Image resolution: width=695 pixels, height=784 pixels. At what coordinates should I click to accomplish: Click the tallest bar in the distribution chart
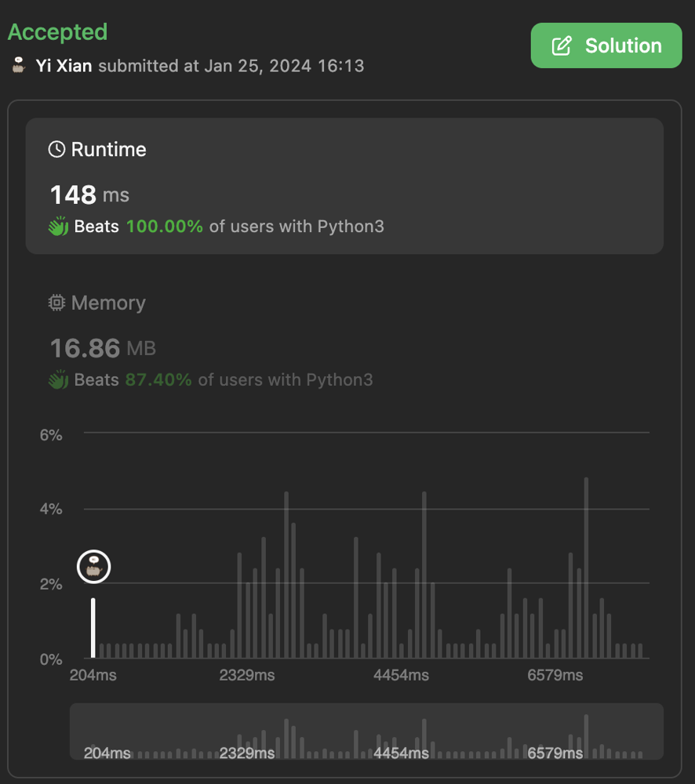click(x=586, y=568)
